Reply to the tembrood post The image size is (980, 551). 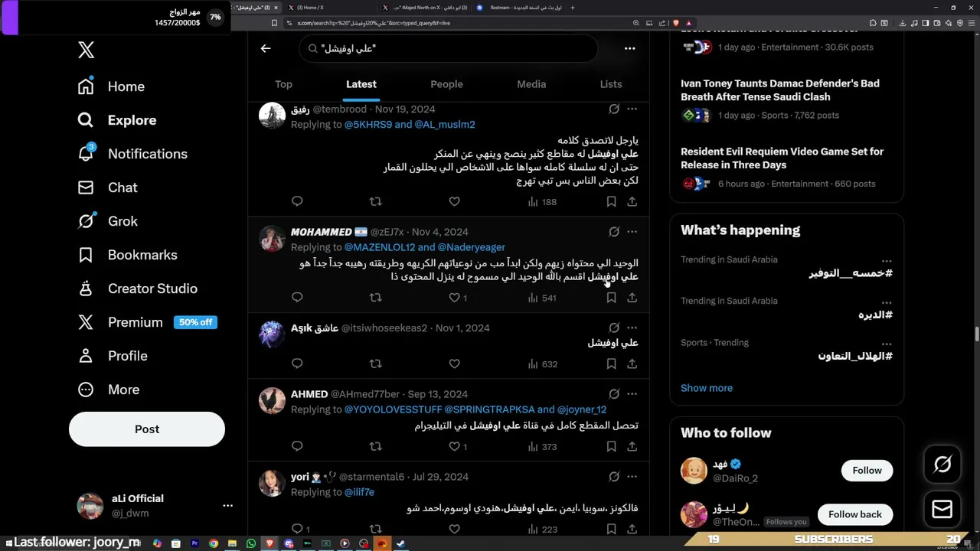pos(297,201)
